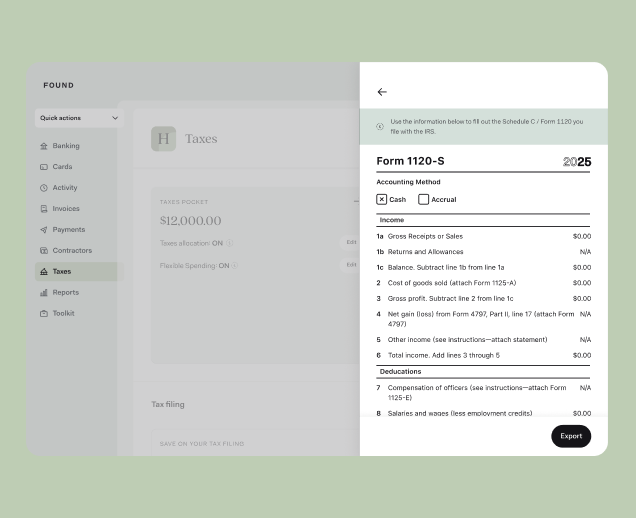Click the Toolkit briefcase icon
Screen dimensions: 636x518
click(44, 313)
